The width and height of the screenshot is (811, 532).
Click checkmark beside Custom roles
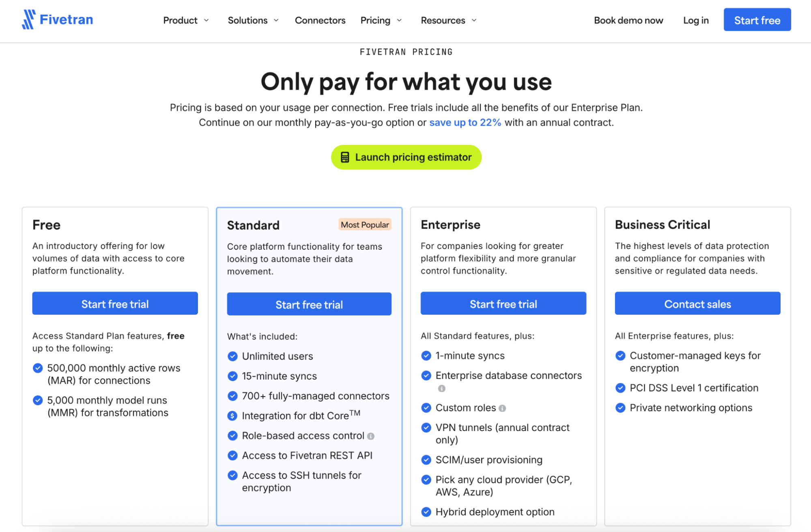pos(426,408)
